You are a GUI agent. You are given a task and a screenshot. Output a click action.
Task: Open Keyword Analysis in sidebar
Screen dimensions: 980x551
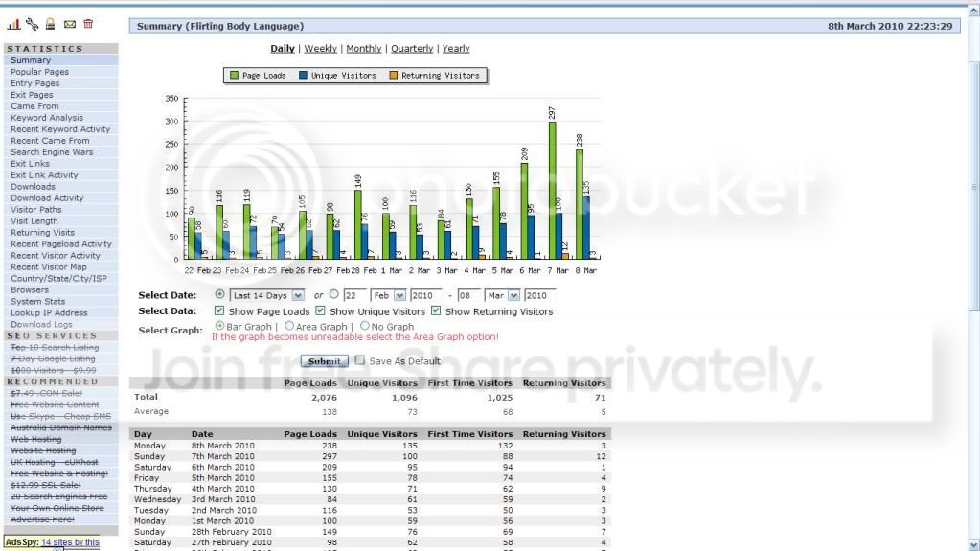47,118
